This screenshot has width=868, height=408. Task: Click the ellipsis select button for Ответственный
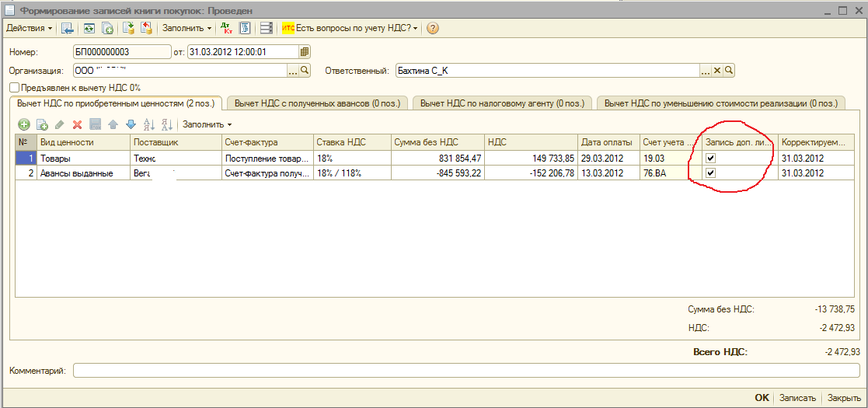pos(706,70)
